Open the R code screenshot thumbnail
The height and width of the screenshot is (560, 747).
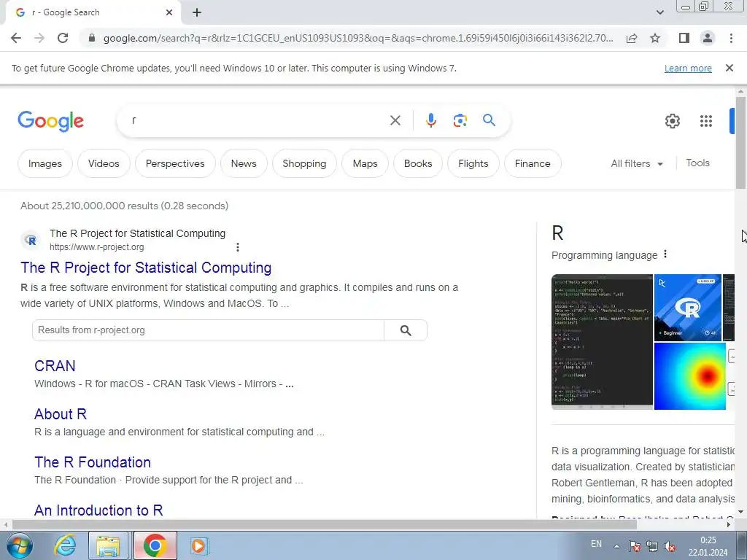click(x=602, y=342)
